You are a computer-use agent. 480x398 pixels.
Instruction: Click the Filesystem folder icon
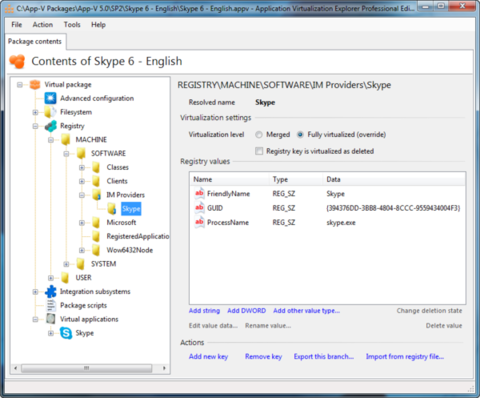pyautogui.click(x=51, y=112)
